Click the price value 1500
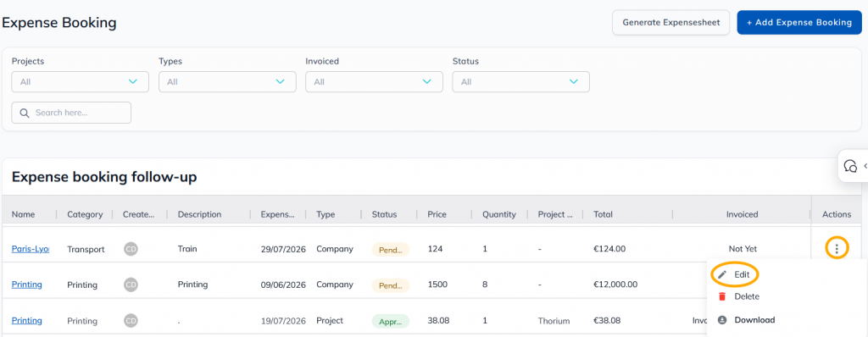The height and width of the screenshot is (337, 868). 437,285
